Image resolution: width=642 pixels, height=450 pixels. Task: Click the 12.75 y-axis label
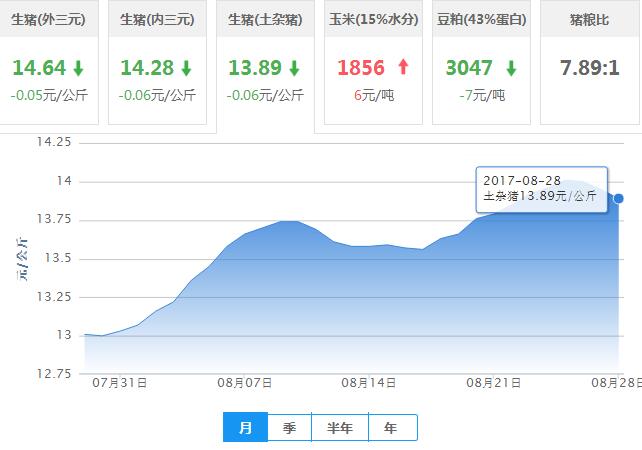54,373
